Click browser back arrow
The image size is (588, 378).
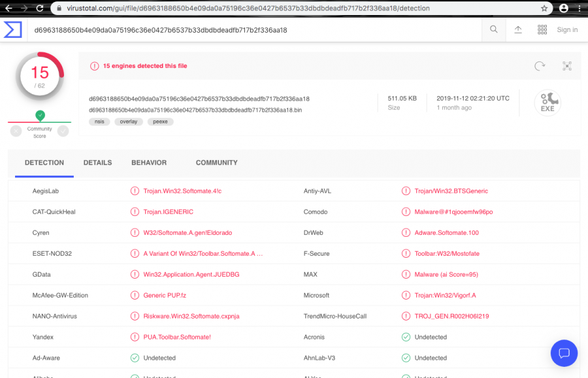pyautogui.click(x=8, y=8)
